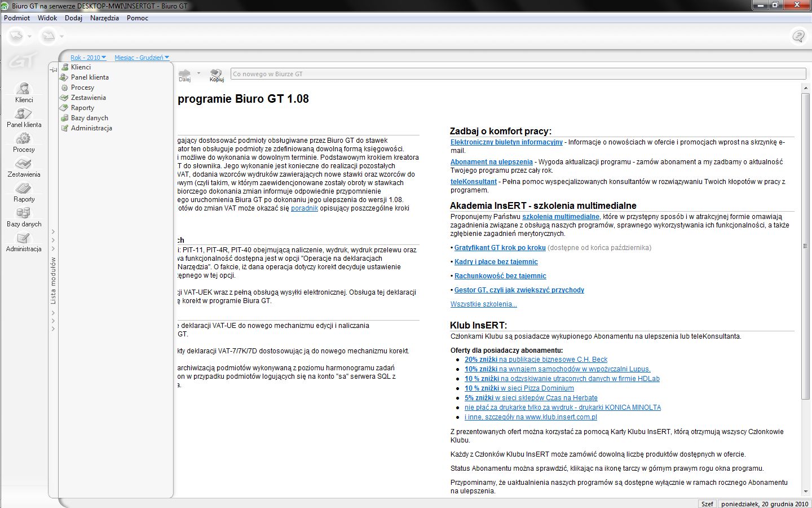Click the GT logo above sidebar
812x508 pixels.
click(x=24, y=60)
